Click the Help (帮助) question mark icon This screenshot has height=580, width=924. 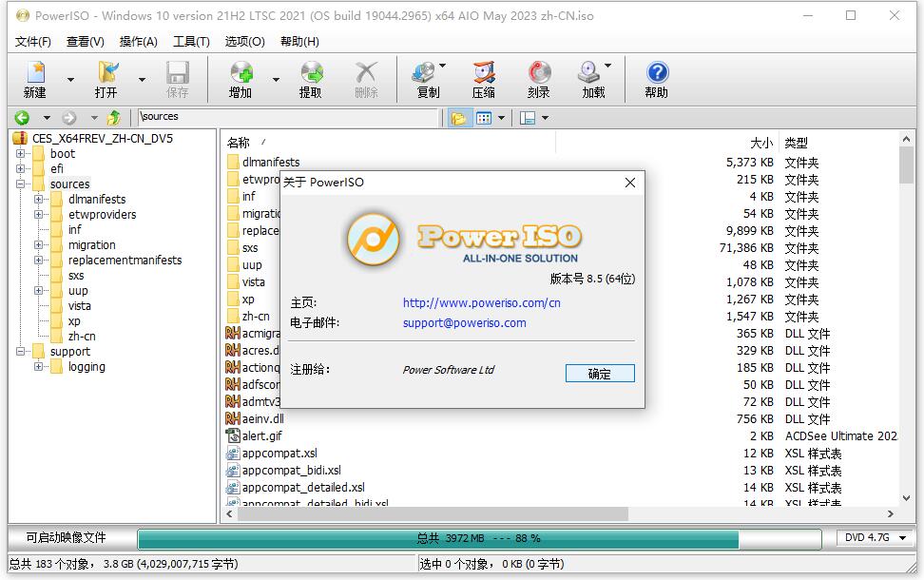coord(657,72)
